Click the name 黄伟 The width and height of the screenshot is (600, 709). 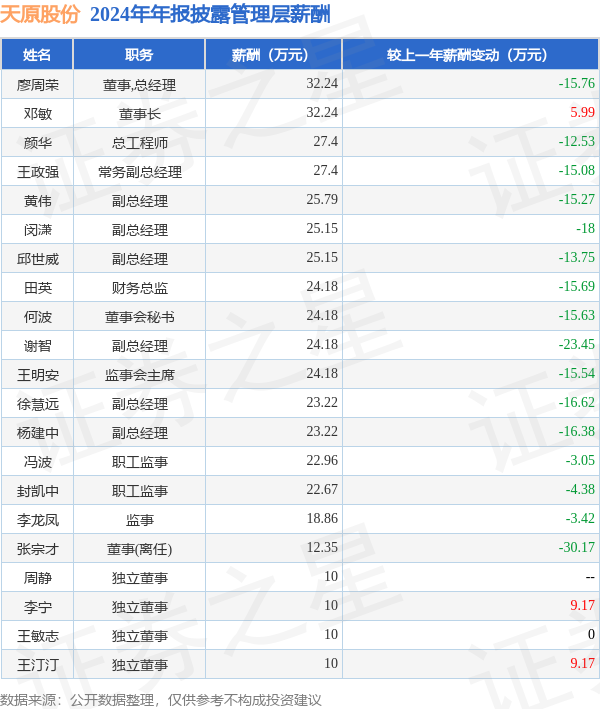pyautogui.click(x=38, y=200)
